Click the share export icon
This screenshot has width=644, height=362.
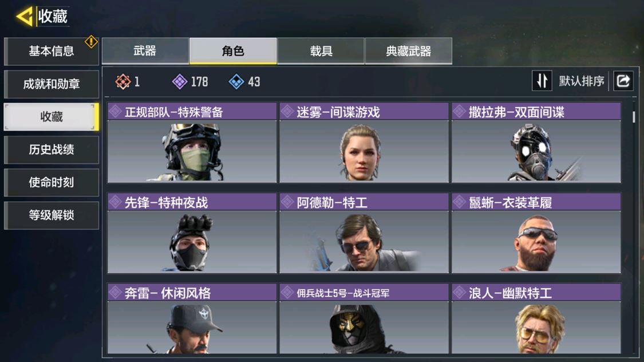pyautogui.click(x=623, y=81)
